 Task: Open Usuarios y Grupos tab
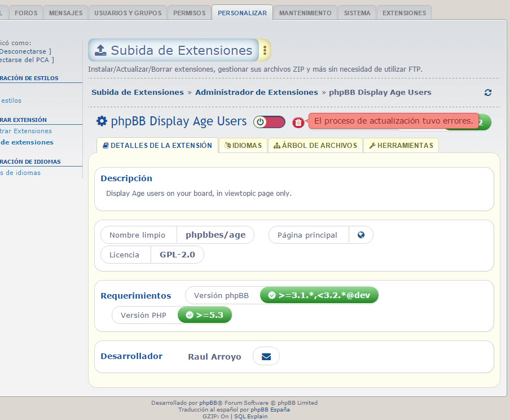pyautogui.click(x=128, y=13)
